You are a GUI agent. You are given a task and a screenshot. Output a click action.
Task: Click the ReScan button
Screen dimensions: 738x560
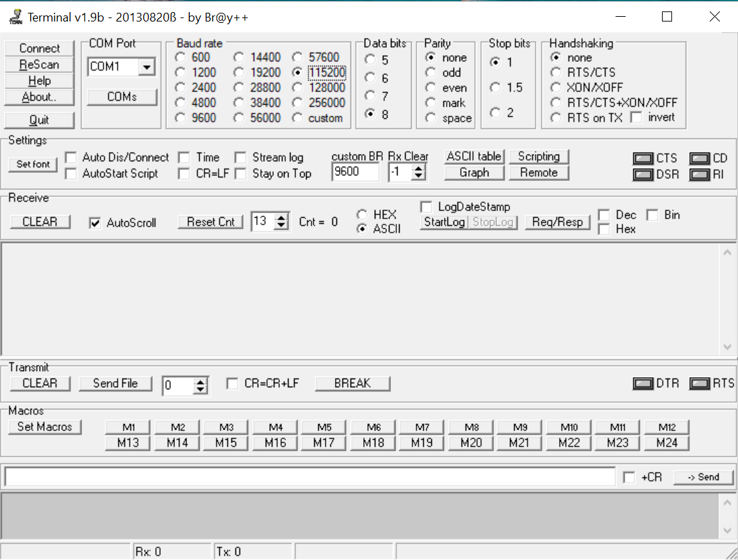coord(40,65)
